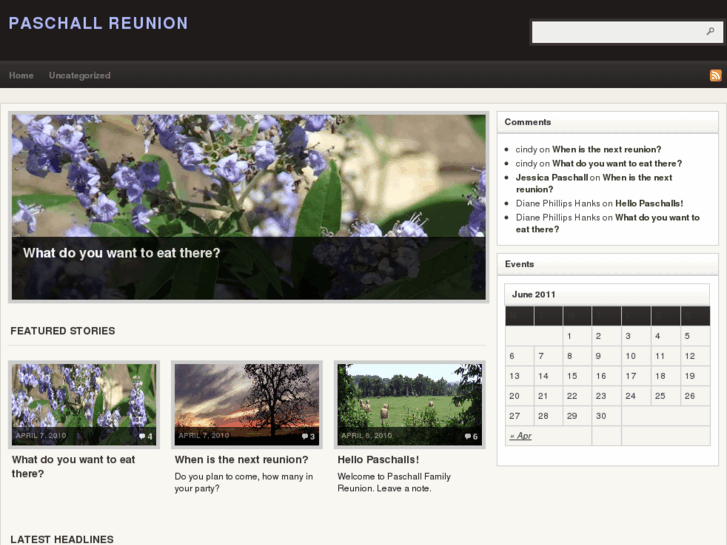Screen dimensions: 727x545
Task: Click the June 2011 calendar caption
Action: click(534, 294)
